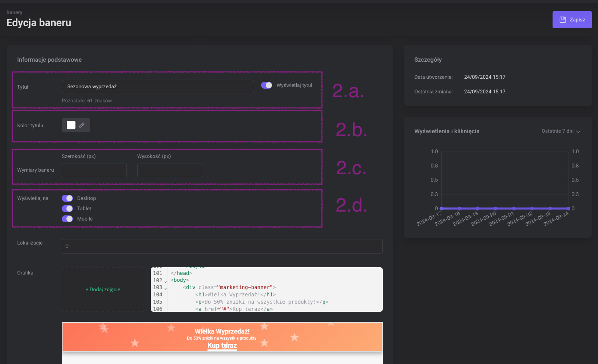Collapse the body tag fold arrow on line 102
The height and width of the screenshot is (364, 598).
pyautogui.click(x=166, y=281)
